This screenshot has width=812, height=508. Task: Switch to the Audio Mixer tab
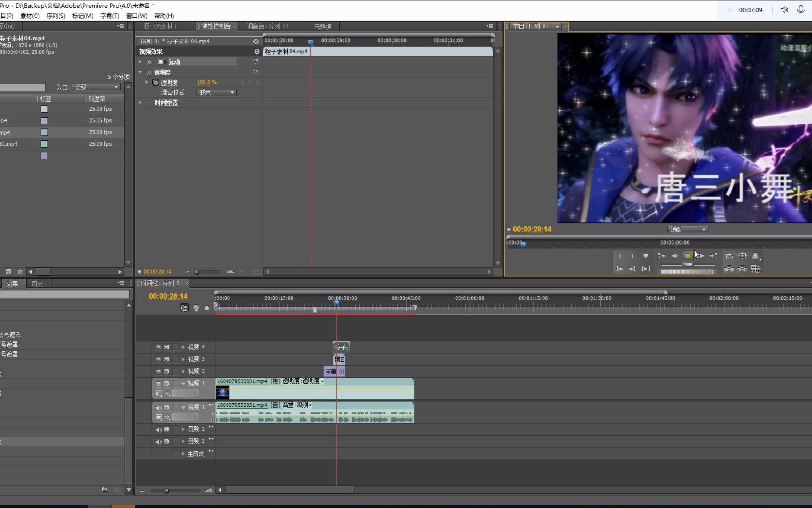[x=268, y=26]
